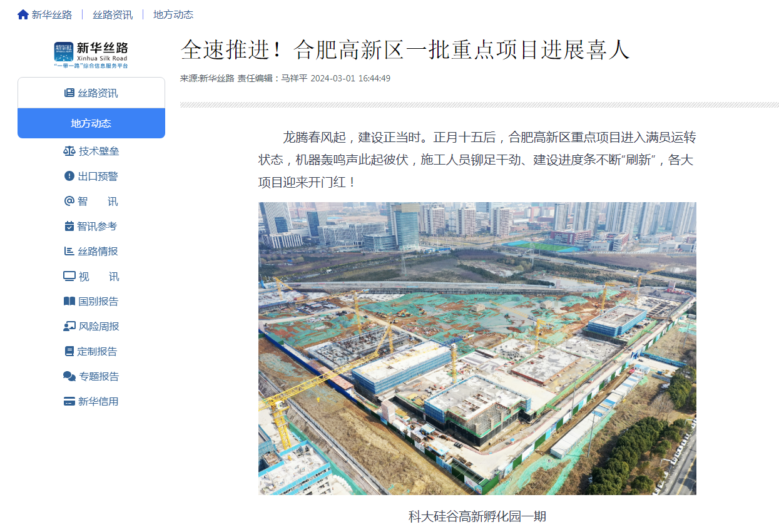Click the book icon for 定制报告
Viewport: 779px width, 532px height.
(69, 351)
